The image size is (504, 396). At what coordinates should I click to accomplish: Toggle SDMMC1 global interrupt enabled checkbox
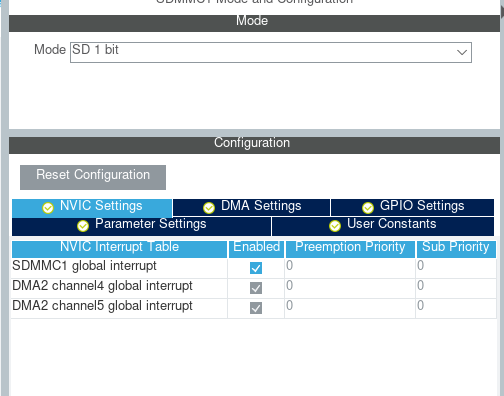(256, 268)
